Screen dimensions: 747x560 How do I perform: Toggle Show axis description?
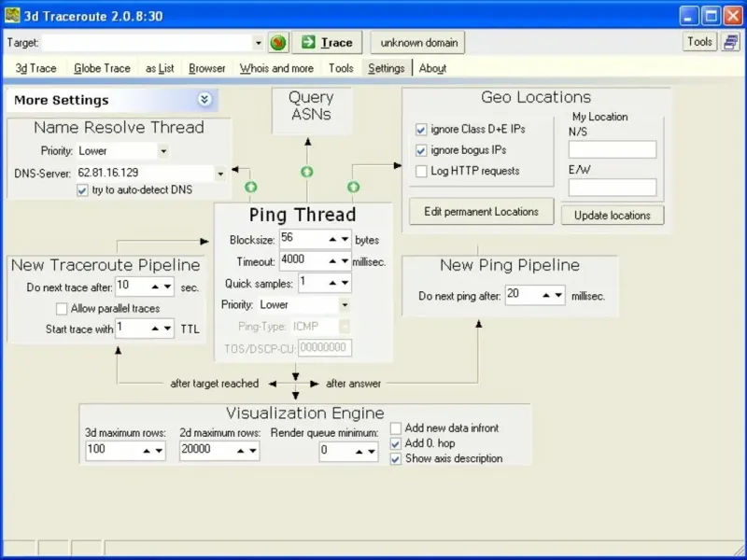(395, 459)
